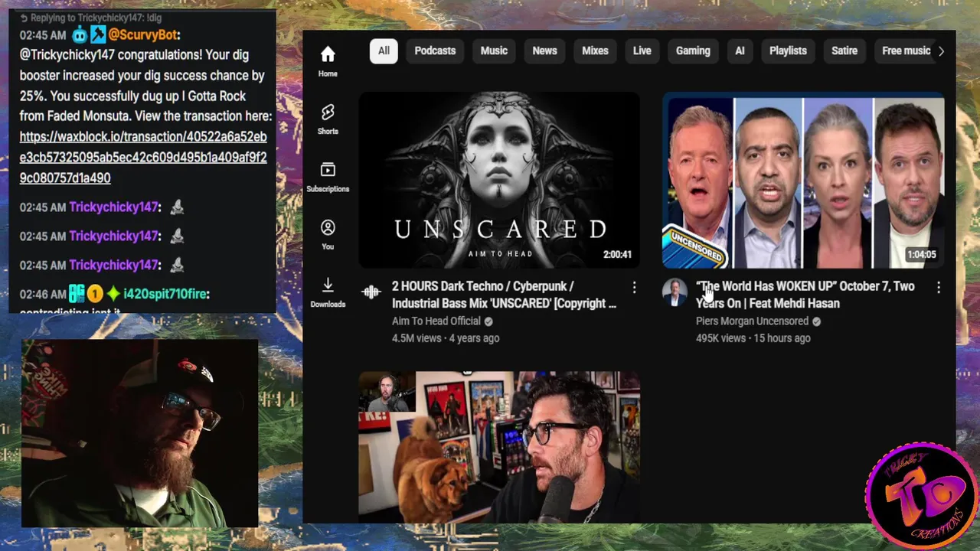
Task: Open the Piers Morgan Uncensored channel name
Action: [752, 321]
